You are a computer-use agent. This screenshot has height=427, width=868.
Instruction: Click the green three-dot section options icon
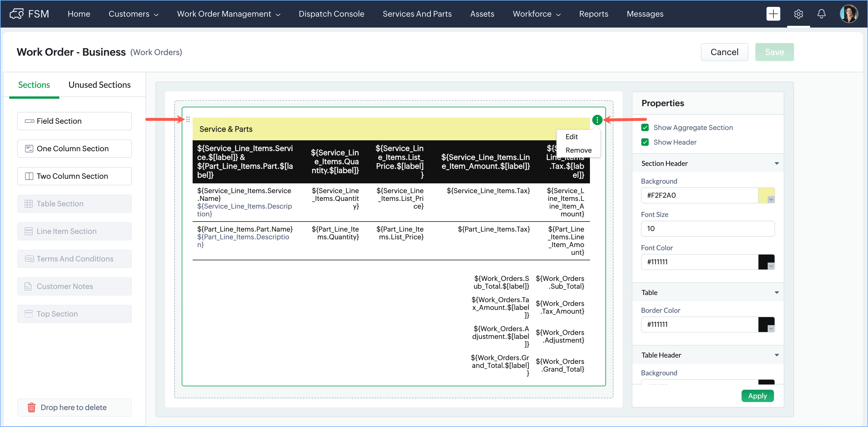pos(597,120)
